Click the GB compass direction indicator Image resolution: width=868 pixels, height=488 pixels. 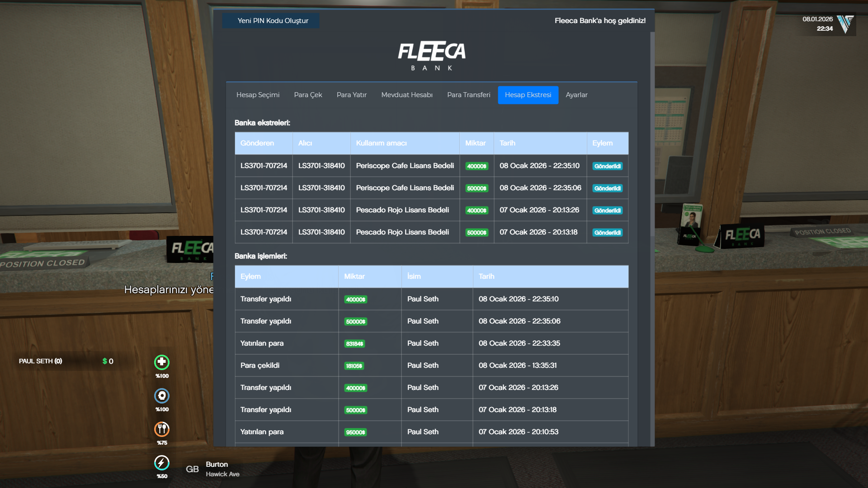click(x=192, y=469)
